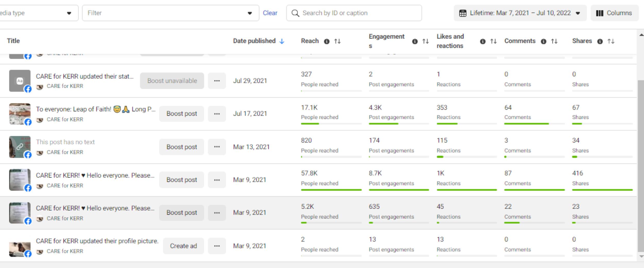
Task: Click the search by ID or caption field
Action: click(x=358, y=13)
